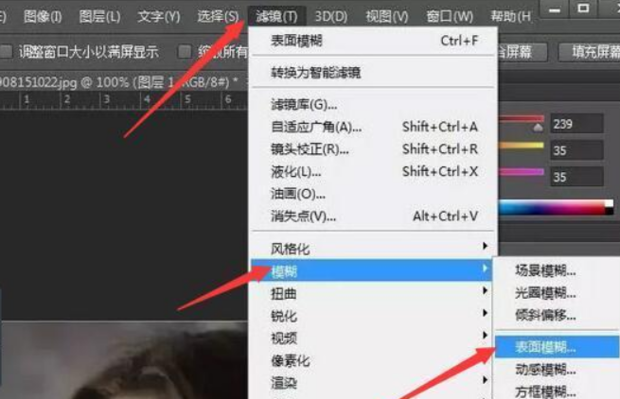The height and width of the screenshot is (399, 620).
Task: Expand the 扭曲 submenu arrow
Action: click(485, 291)
